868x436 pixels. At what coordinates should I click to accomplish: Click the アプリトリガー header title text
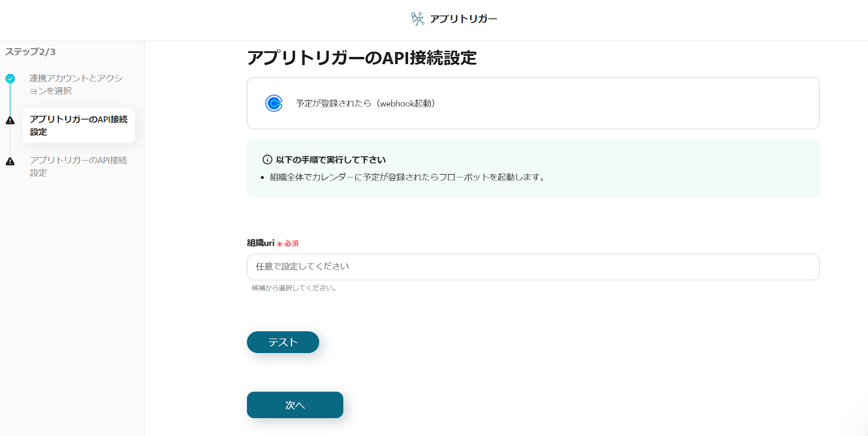tap(463, 19)
